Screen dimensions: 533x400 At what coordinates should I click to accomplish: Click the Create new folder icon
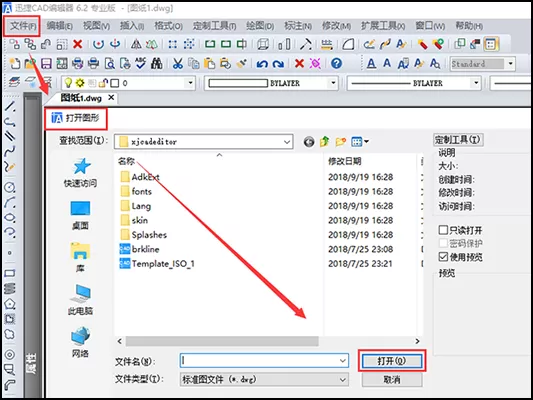click(x=341, y=142)
